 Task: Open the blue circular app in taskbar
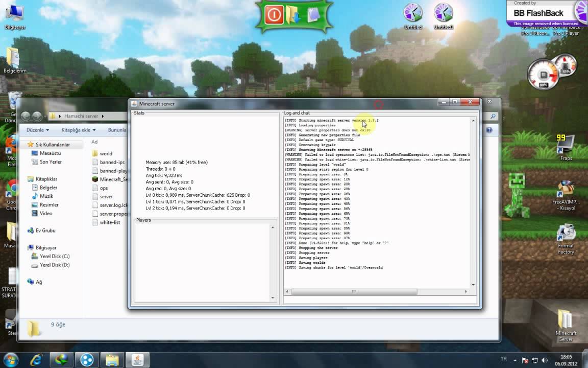coord(87,360)
